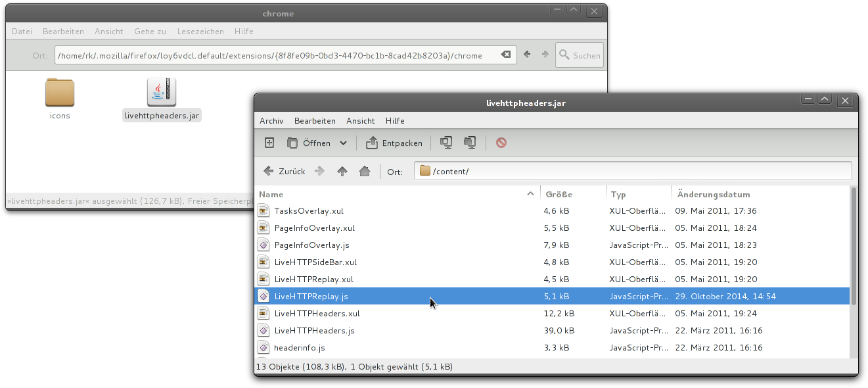Select TasksOverlay.xul file row
Viewport: 868px width, 388px height.
coord(552,211)
